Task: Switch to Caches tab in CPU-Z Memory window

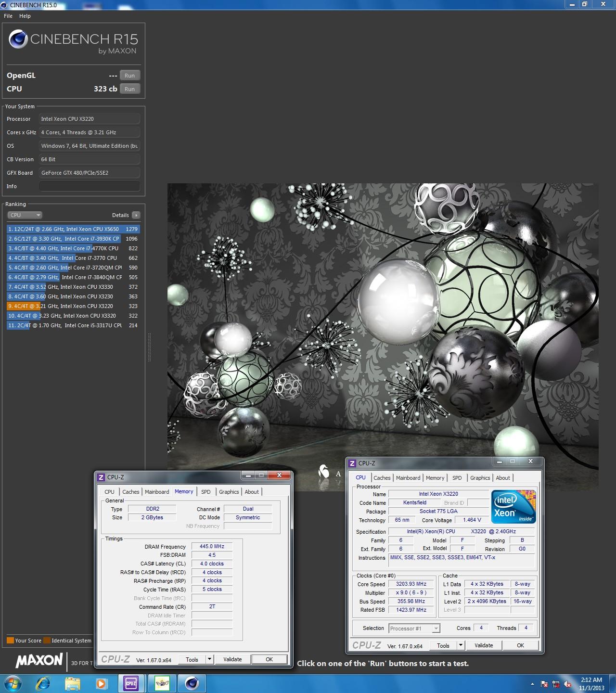Action: click(130, 492)
